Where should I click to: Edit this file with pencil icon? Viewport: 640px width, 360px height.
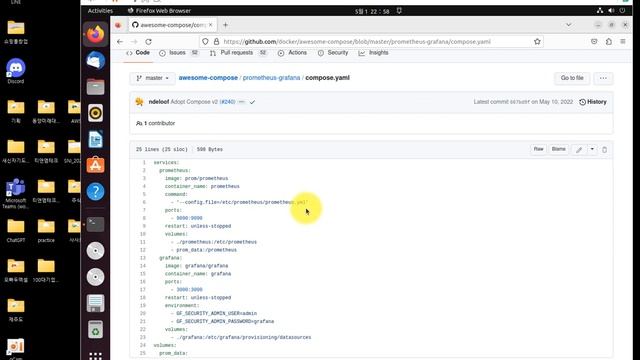pyautogui.click(x=579, y=150)
